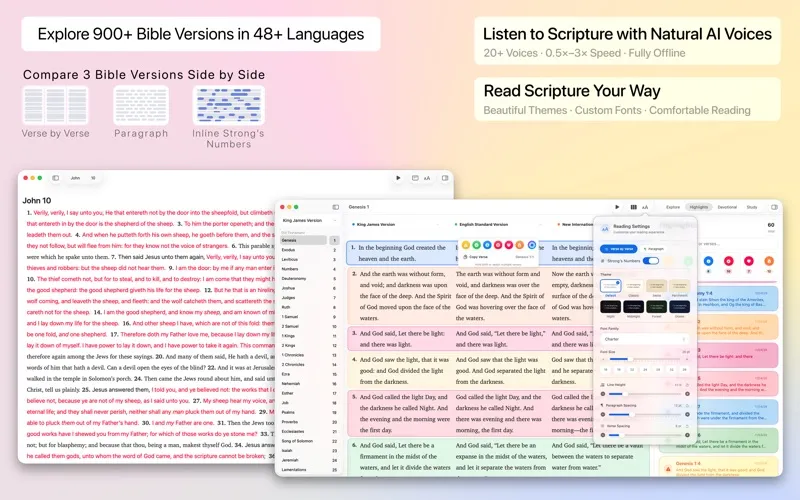Toggle left sidebar in Genesis 1 window
The image size is (800, 500).
(x=336, y=207)
